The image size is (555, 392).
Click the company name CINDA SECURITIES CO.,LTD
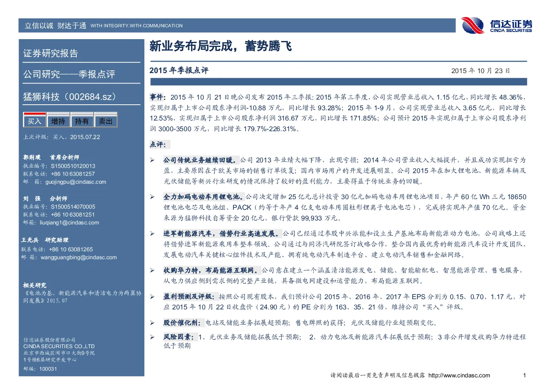[59, 347]
